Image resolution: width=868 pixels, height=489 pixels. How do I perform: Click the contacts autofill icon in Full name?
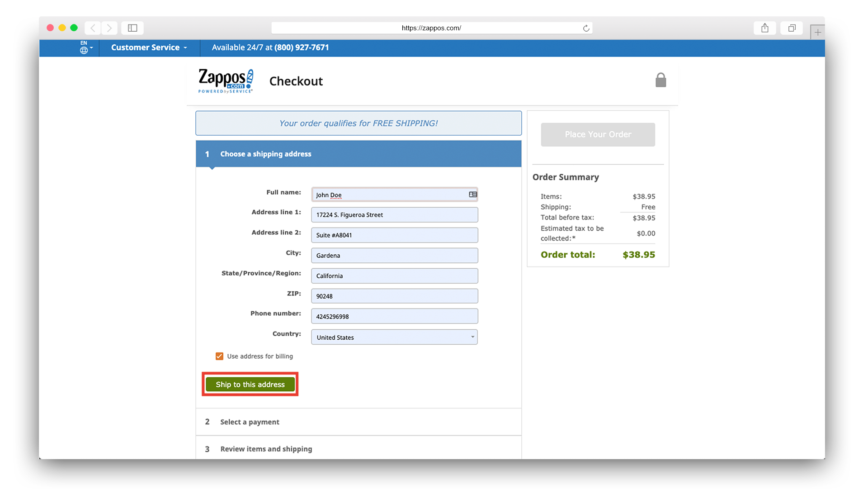pos(472,194)
